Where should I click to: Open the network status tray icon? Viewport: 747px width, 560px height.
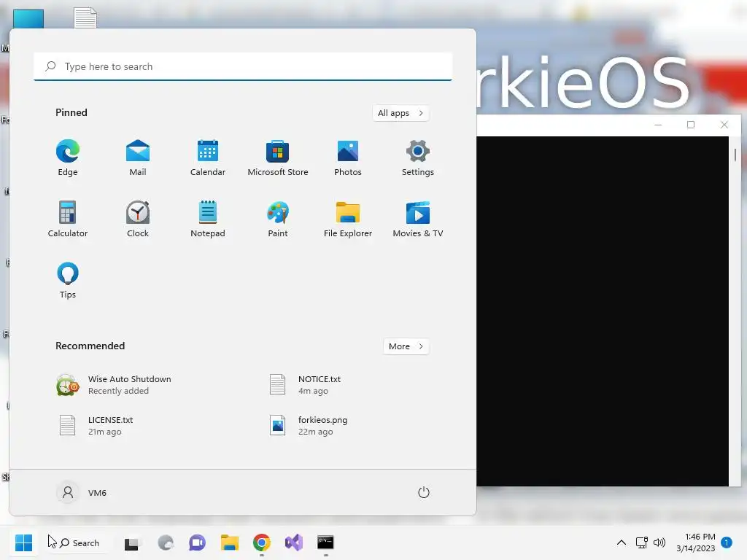(x=642, y=542)
